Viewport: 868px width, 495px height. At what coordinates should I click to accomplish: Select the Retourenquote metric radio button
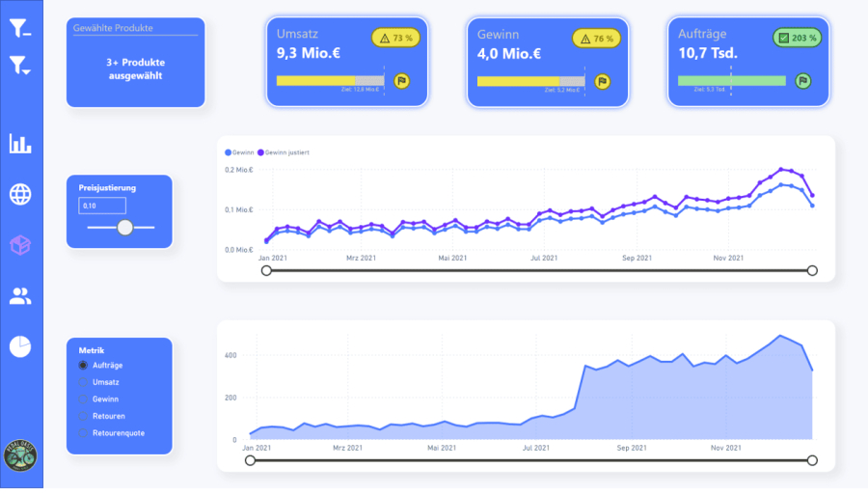click(84, 432)
